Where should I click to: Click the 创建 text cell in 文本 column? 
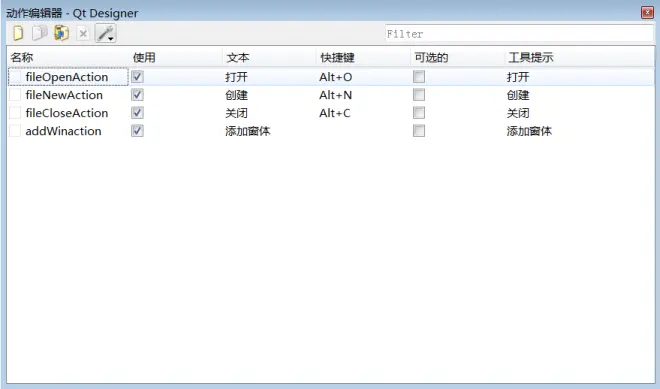[236, 95]
